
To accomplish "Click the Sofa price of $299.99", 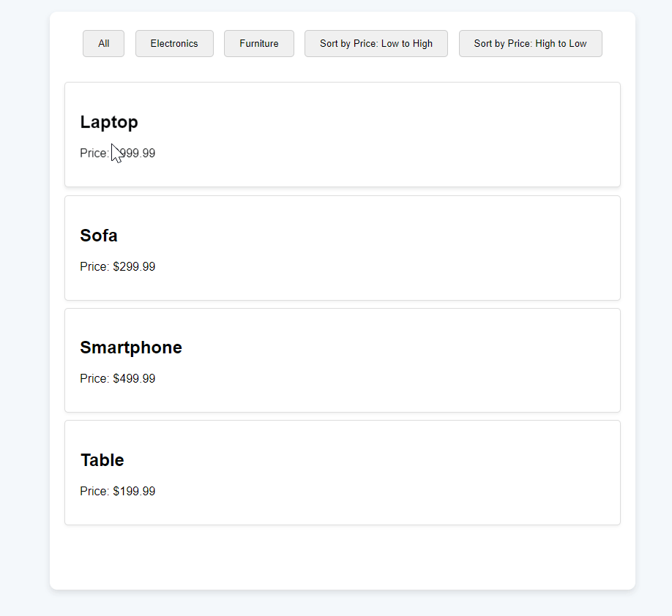I will [134, 267].
